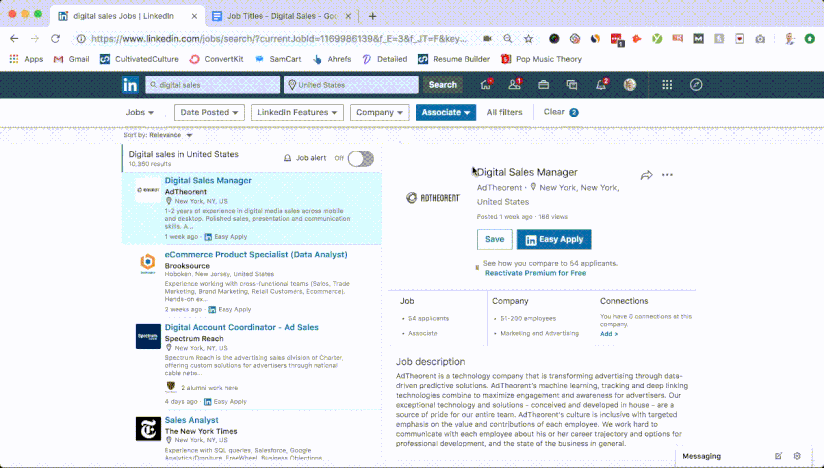Open the CultivatedCulture bookmark
The image size is (824, 468).
139,59
